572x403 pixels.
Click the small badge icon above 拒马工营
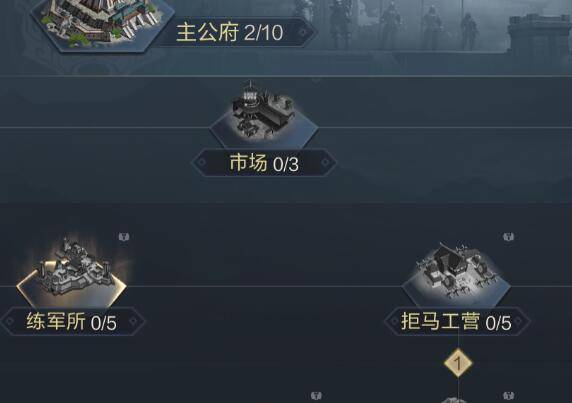(x=508, y=237)
